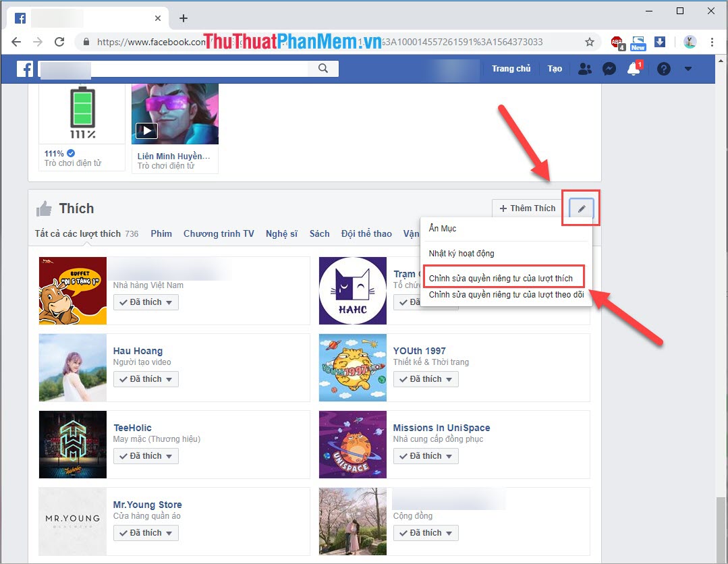
Task: Open the Help question mark icon
Action: click(663, 68)
